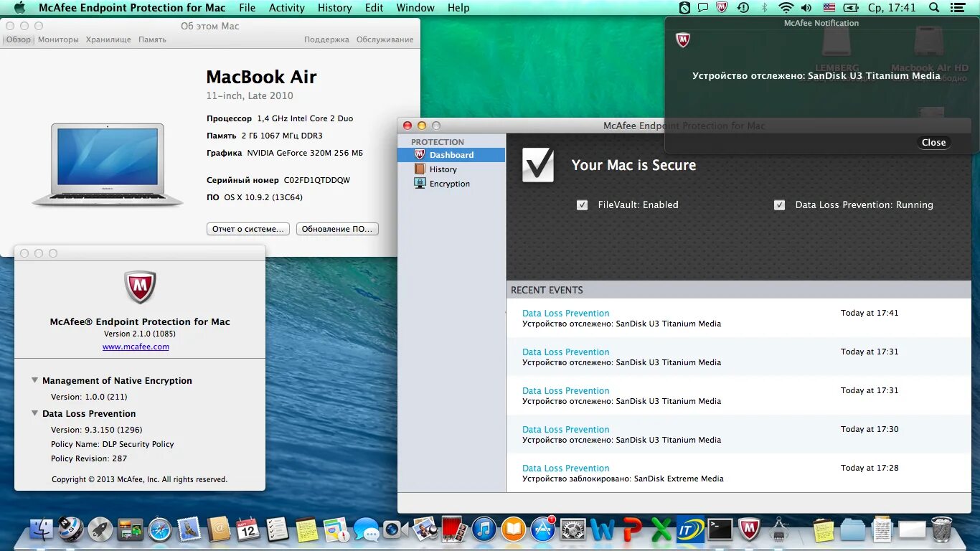Click the MacBook Air laptop image

pyautogui.click(x=108, y=165)
